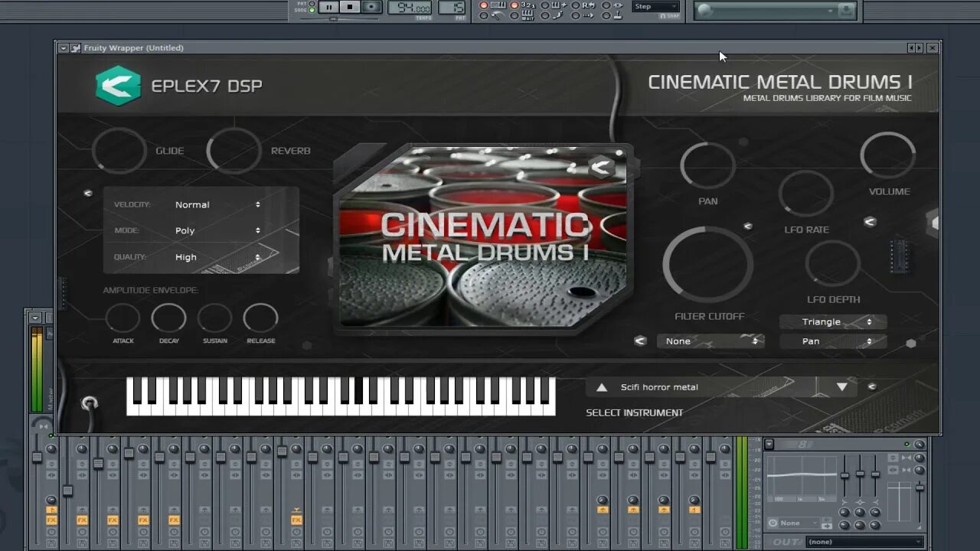Click the VOLUME knob
Viewport: 980px width, 551px height.
point(888,155)
